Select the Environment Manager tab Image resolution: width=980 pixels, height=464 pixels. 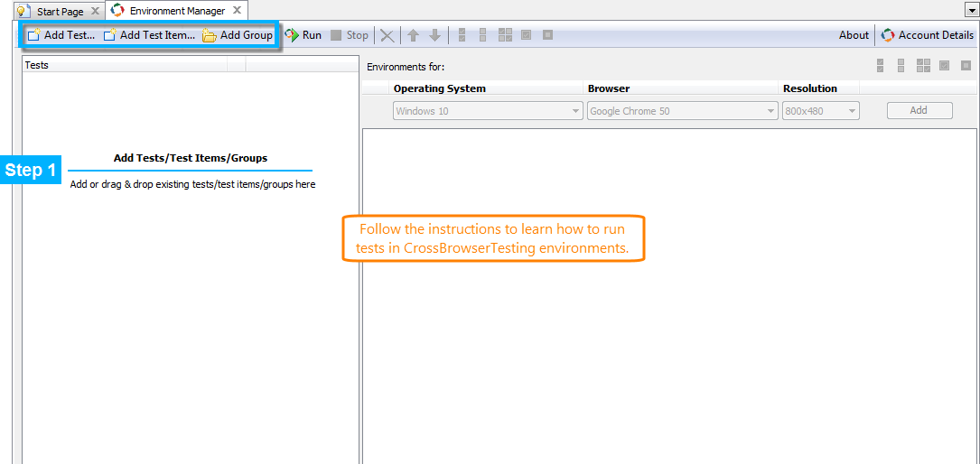[176, 11]
